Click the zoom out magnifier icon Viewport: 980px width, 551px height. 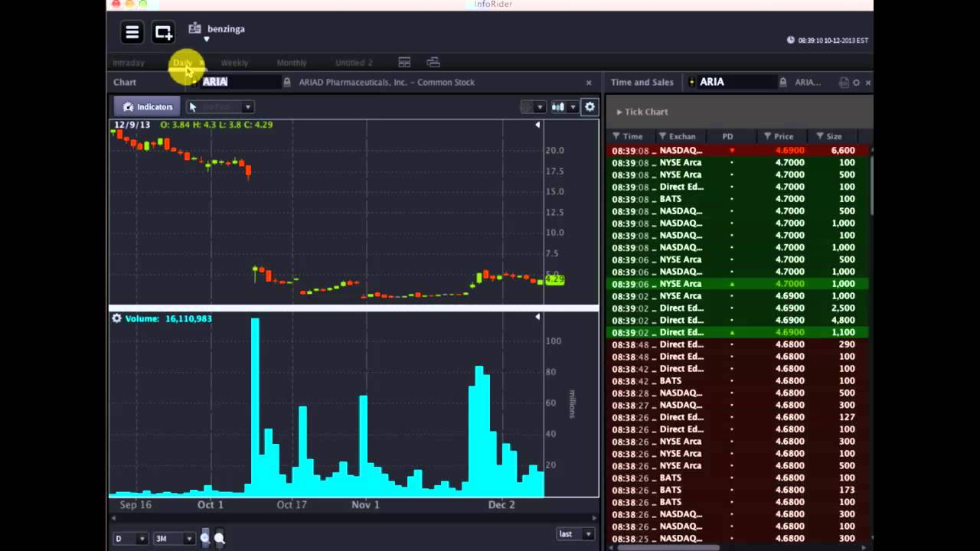click(x=220, y=538)
